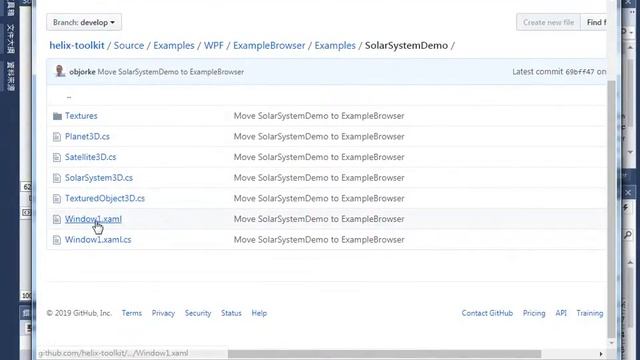Open Status footer link
The image size is (640, 360).
coord(231,313)
